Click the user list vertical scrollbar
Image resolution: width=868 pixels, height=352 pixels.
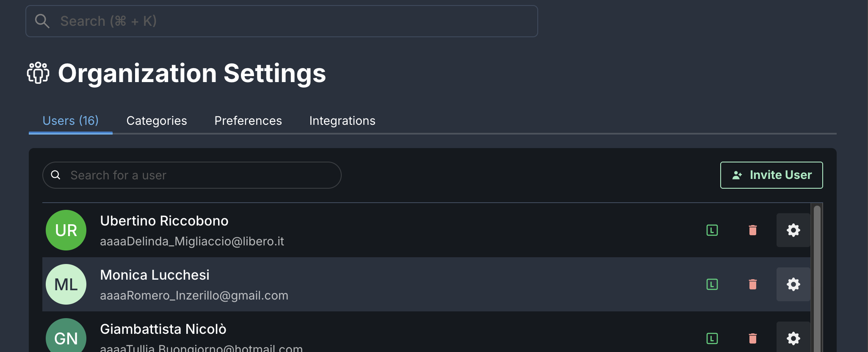pyautogui.click(x=817, y=275)
